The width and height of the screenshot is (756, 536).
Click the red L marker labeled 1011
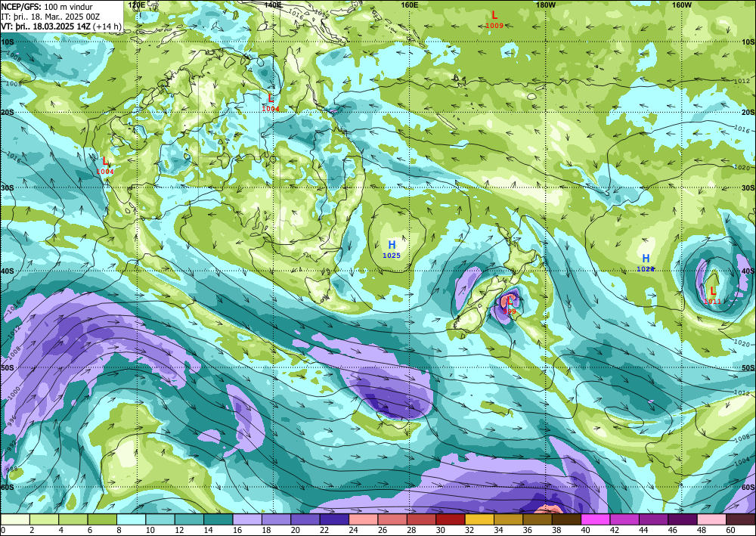pos(713,291)
